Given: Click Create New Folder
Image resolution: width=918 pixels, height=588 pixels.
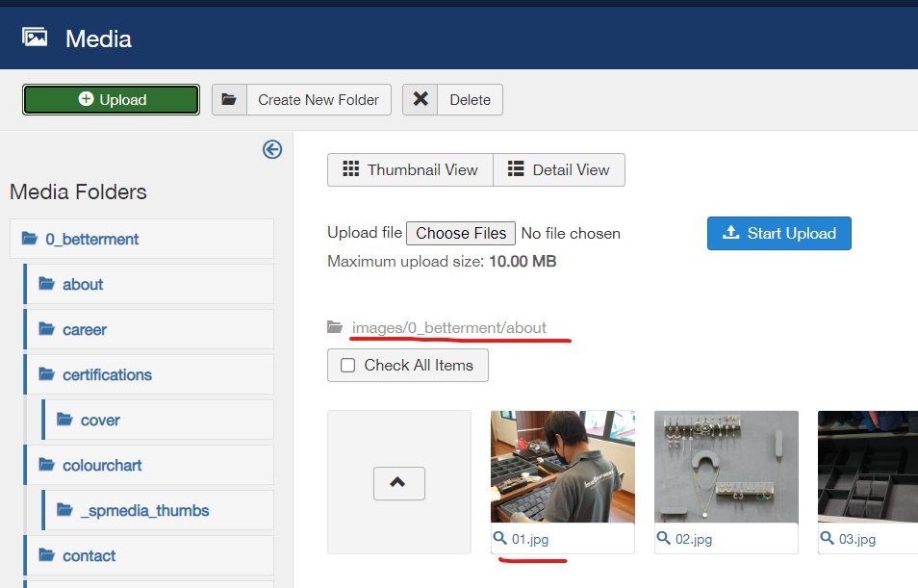Looking at the screenshot, I should [x=319, y=99].
